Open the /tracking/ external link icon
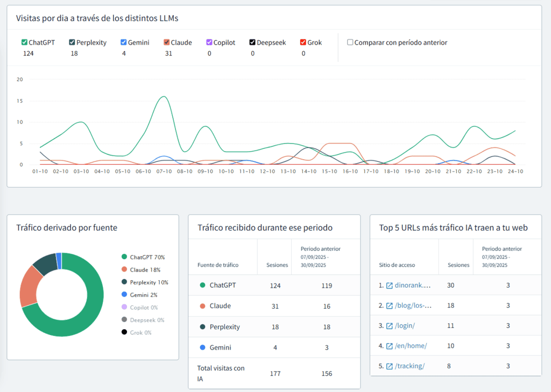551x392 pixels. tap(389, 366)
